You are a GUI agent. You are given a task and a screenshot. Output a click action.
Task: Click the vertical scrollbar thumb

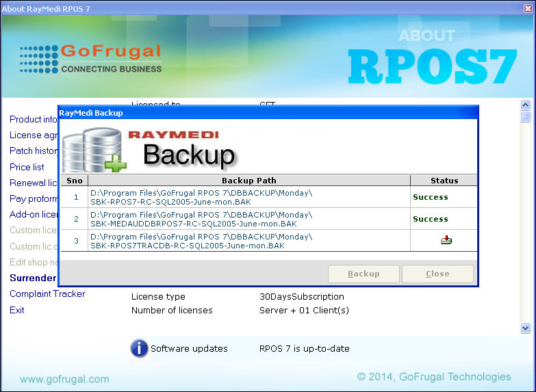(526, 116)
